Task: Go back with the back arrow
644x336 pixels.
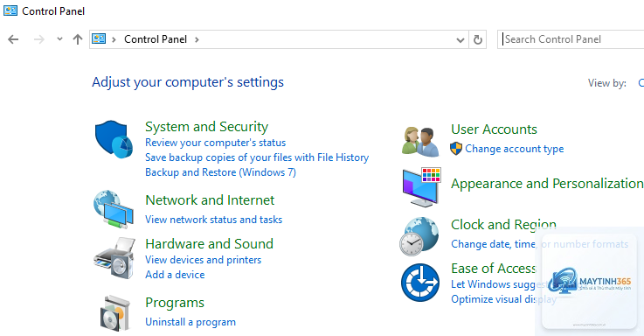Action: (13, 39)
